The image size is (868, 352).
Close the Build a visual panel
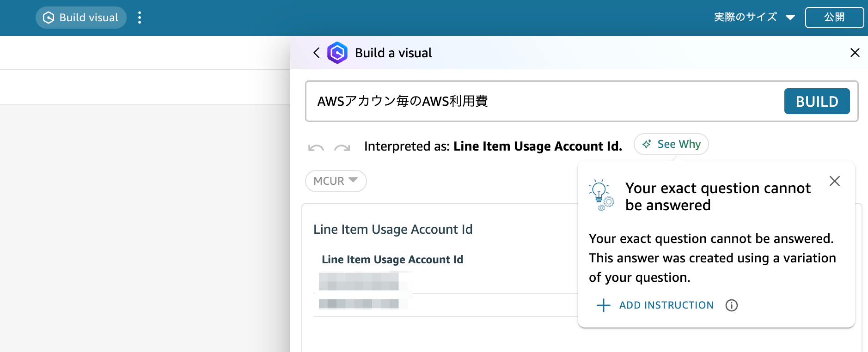855,53
